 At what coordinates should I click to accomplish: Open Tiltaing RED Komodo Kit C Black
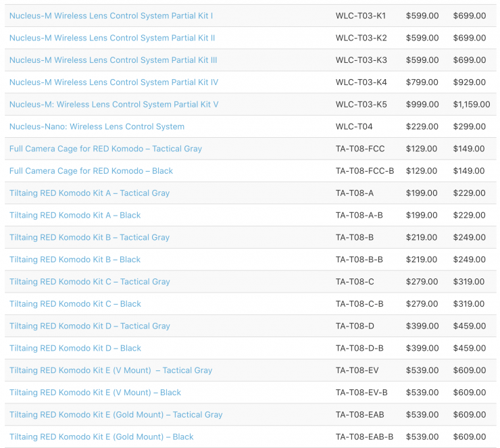[75, 304]
